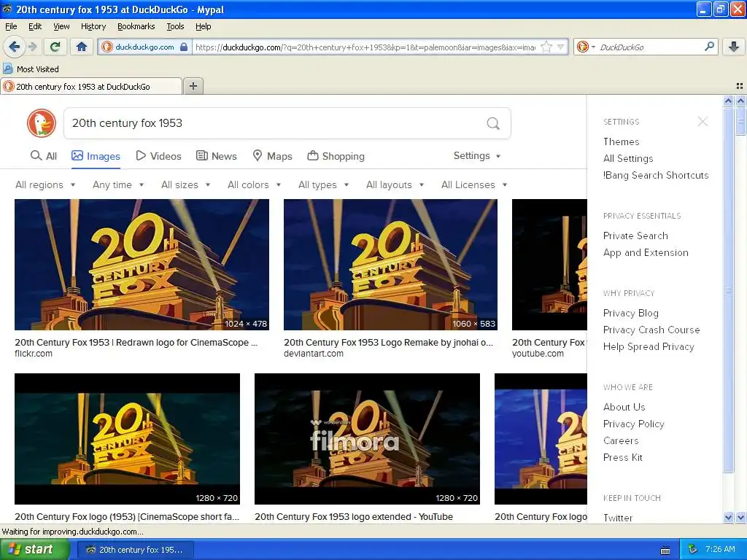The width and height of the screenshot is (747, 560).
Task: Open the Privacy Blog link
Action: coord(631,313)
